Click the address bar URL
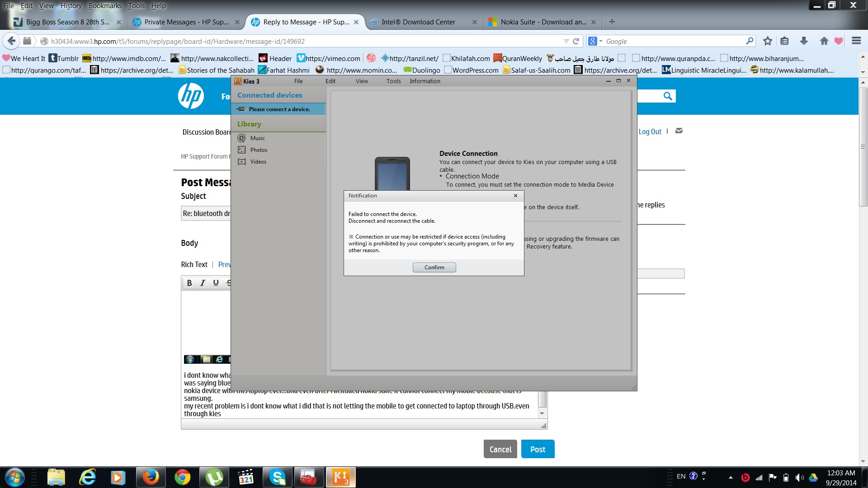The height and width of the screenshot is (488, 868). click(178, 41)
